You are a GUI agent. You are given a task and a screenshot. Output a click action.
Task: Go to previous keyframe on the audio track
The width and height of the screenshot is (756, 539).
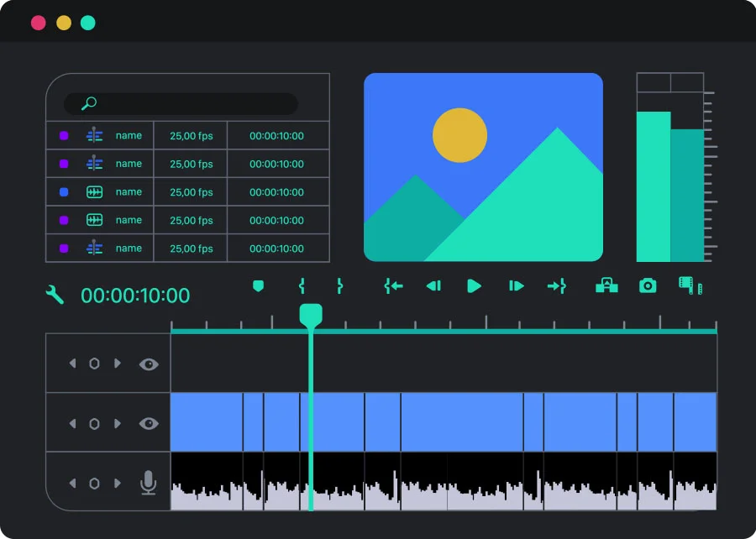point(72,483)
